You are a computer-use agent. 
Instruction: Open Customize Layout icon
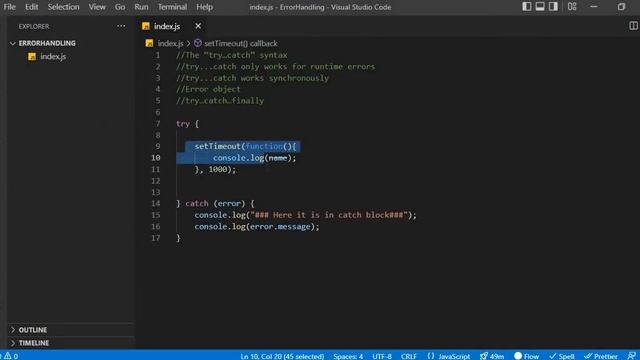click(x=572, y=7)
